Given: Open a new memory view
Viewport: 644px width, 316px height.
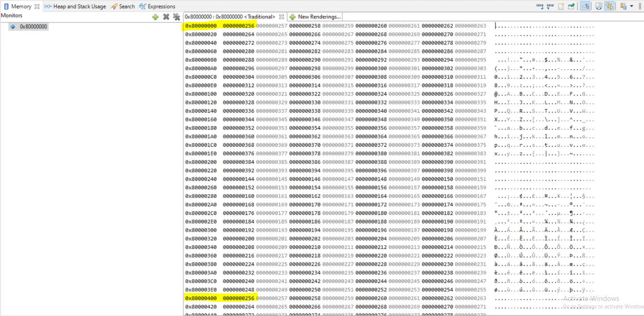Looking at the screenshot, I should point(560,6).
